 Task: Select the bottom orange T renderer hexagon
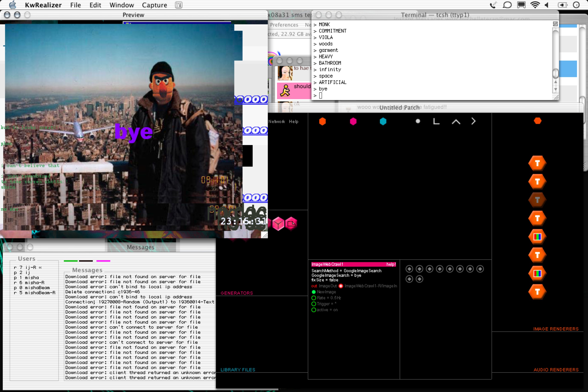click(x=537, y=292)
